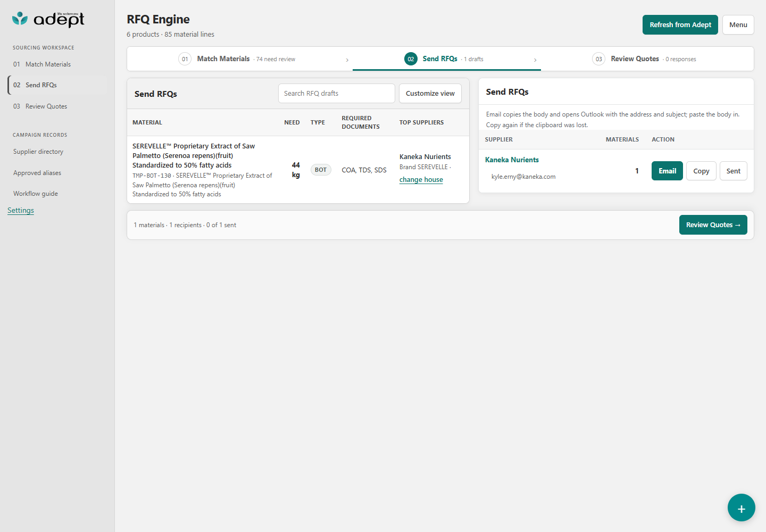Open the Customize view options
Screen dimensions: 766x532
click(430, 94)
